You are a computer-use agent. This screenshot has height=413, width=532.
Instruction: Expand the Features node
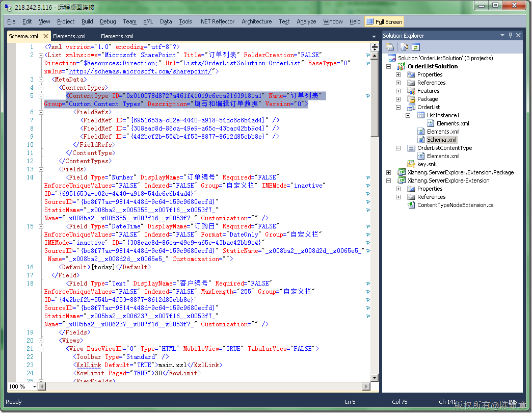tap(398, 91)
